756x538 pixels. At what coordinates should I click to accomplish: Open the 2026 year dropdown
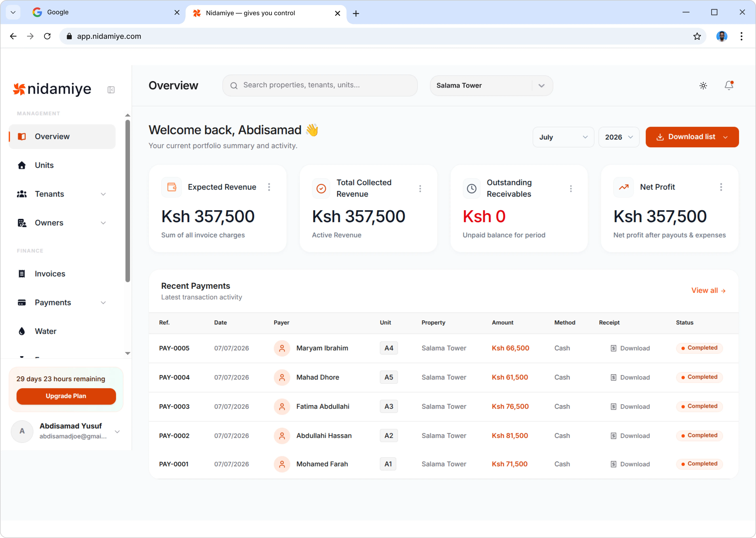tap(619, 137)
